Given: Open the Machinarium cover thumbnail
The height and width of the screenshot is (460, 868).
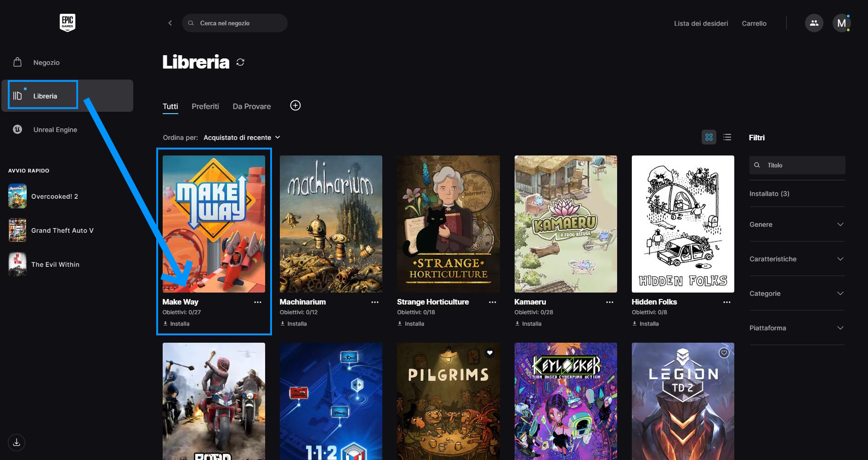Looking at the screenshot, I should tap(331, 224).
